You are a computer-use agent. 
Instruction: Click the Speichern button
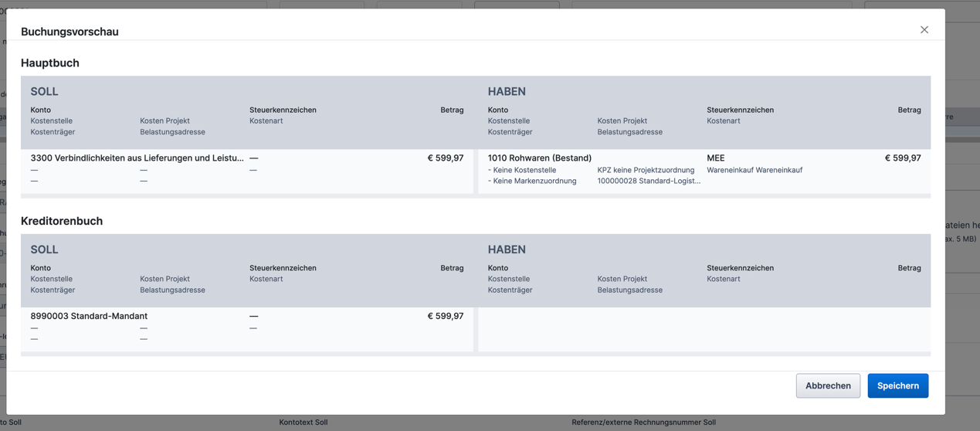[897, 385]
